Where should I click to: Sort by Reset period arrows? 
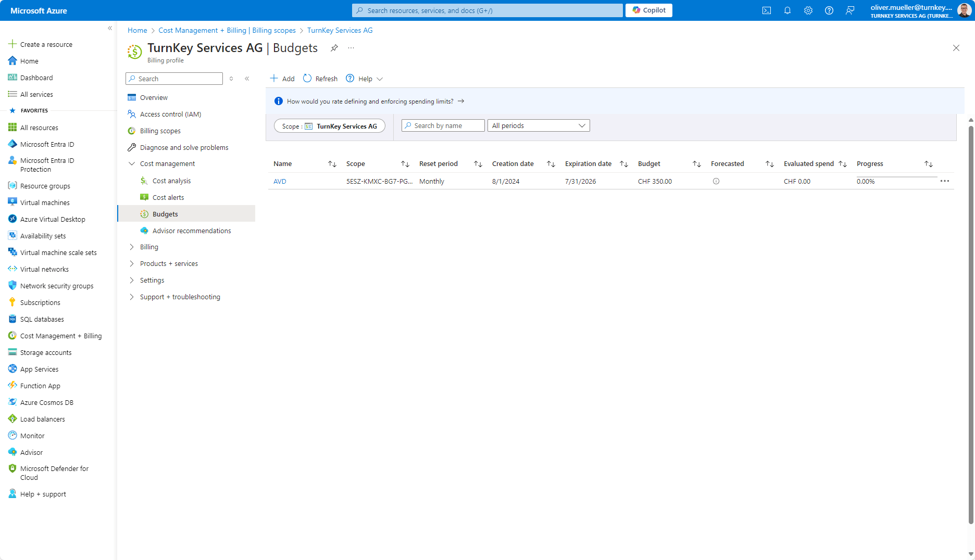[478, 164]
